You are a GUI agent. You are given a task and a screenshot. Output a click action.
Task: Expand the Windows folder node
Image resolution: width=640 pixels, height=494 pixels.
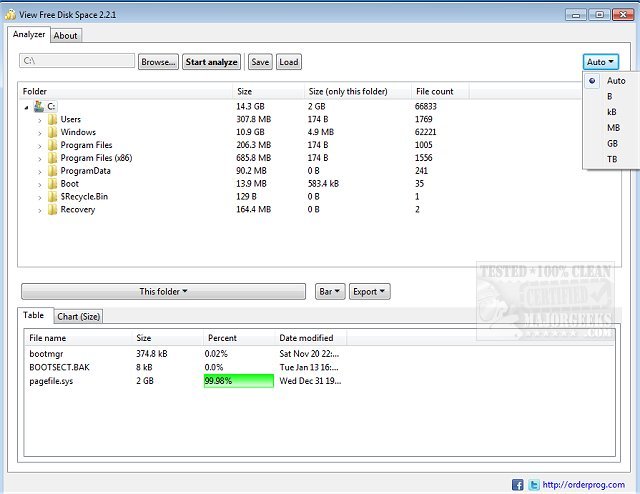coord(40,133)
